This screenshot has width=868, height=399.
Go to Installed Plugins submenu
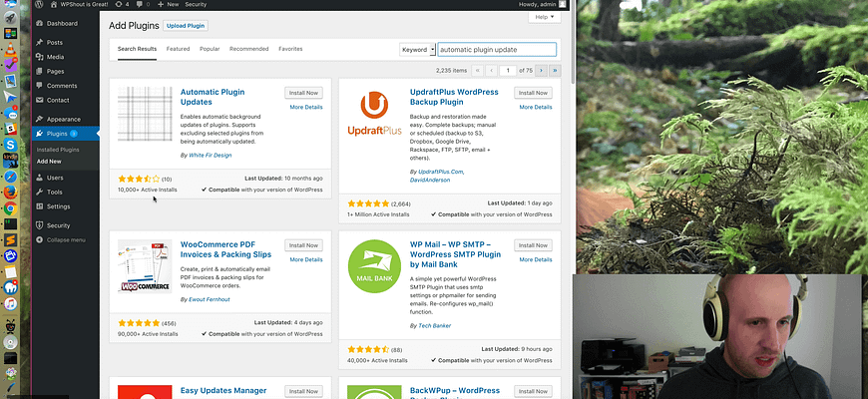(x=58, y=150)
